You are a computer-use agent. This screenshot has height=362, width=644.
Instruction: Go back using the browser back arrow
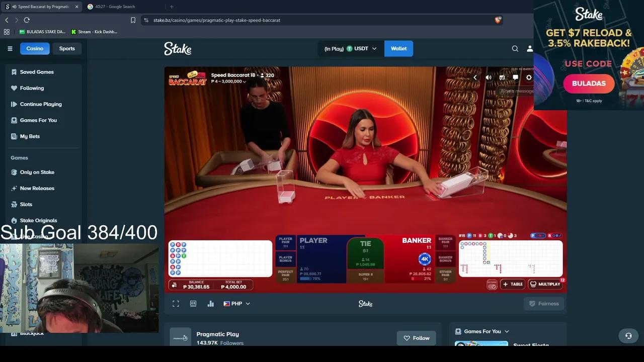[x=7, y=20]
